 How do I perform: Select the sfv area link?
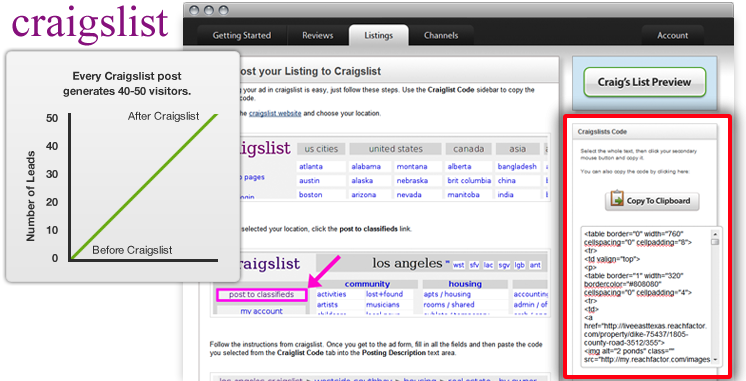coord(474,265)
